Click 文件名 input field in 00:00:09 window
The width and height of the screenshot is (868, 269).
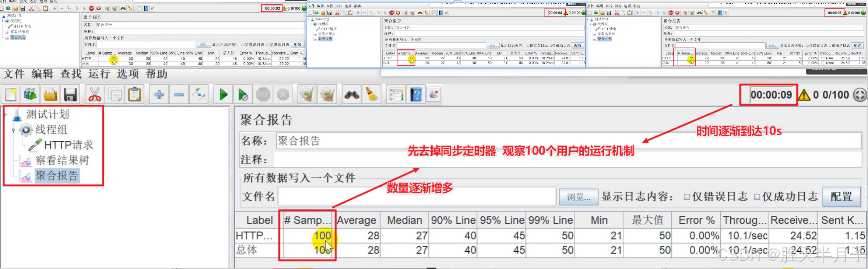[x=417, y=197]
